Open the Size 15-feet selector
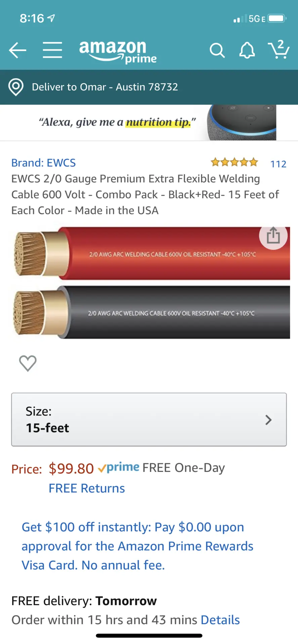Image resolution: width=298 pixels, height=644 pixels. point(149,420)
